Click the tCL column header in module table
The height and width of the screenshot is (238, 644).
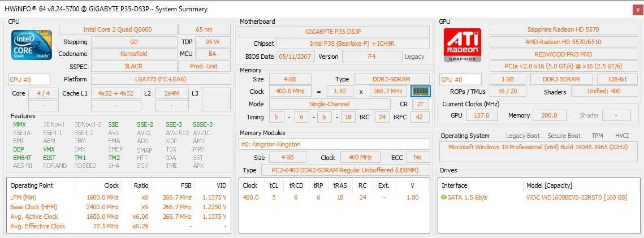pyautogui.click(x=274, y=185)
